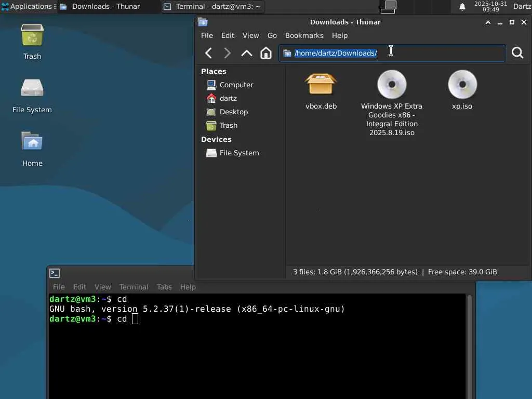Click the Dartz user name in panel
This screenshot has height=399, width=532.
click(x=522, y=6)
